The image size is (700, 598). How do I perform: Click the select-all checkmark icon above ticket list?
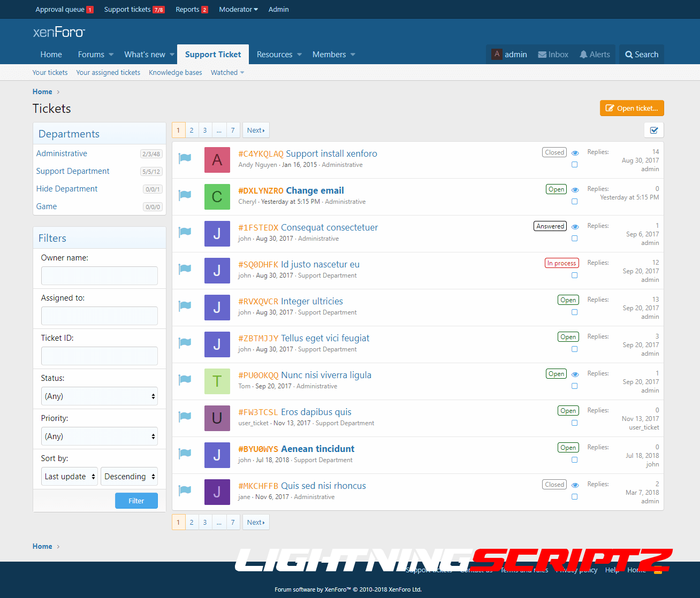coord(653,130)
